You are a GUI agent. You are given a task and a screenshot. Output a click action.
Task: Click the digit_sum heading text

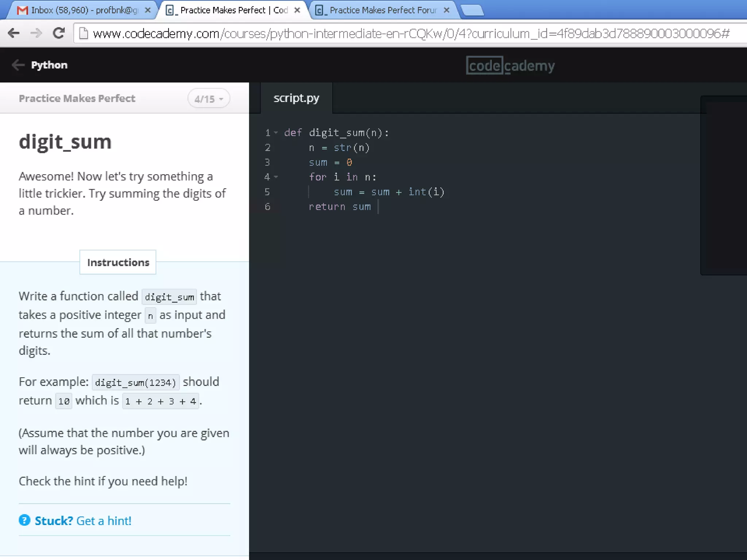[x=65, y=141]
